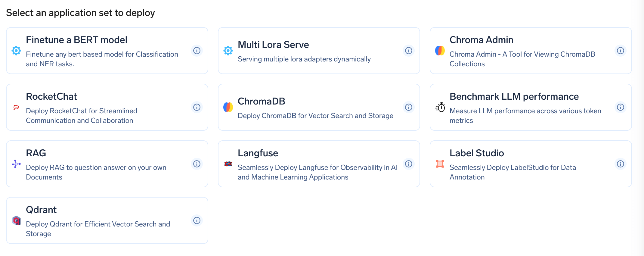Click the Qdrant hexagon logo icon
Viewport: 644px width, 256px height.
click(x=16, y=220)
